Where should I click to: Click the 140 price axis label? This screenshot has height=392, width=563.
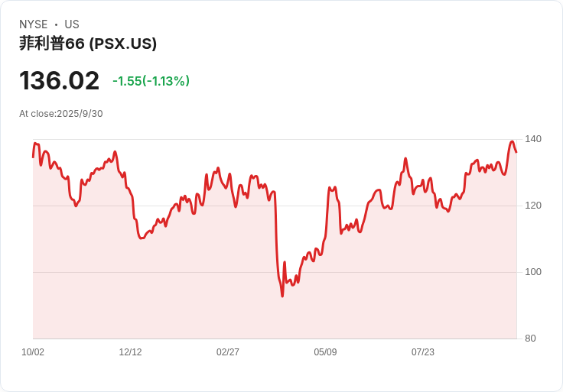(x=533, y=139)
